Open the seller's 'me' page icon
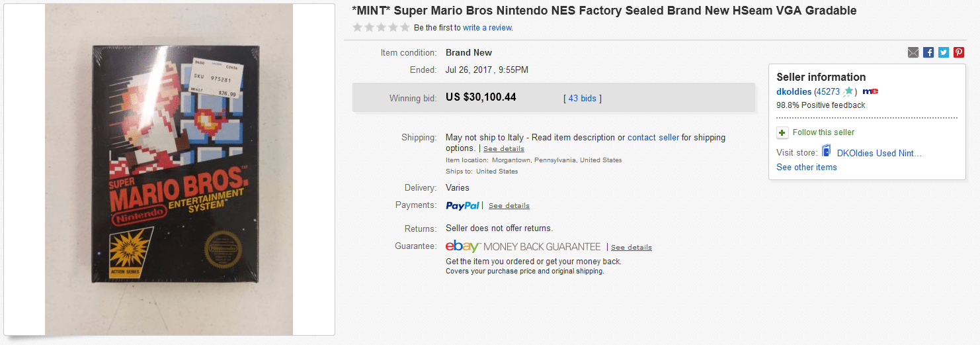The width and height of the screenshot is (980, 345). [x=870, y=91]
